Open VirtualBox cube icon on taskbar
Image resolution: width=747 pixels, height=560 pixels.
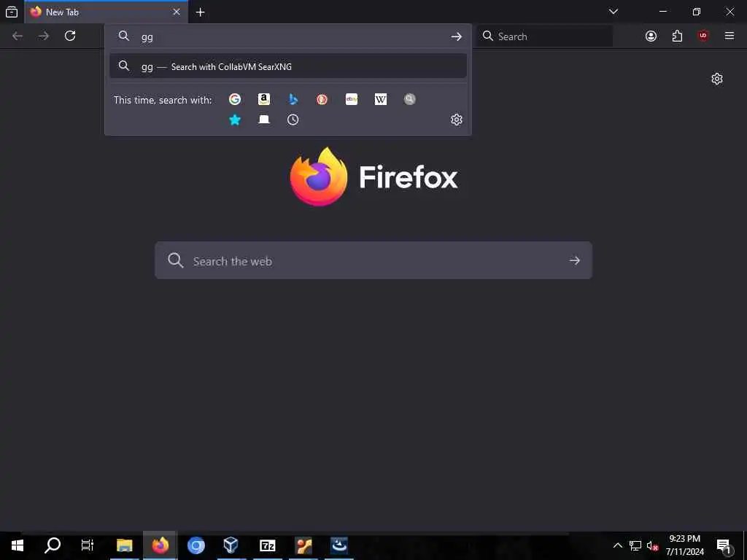(x=231, y=545)
